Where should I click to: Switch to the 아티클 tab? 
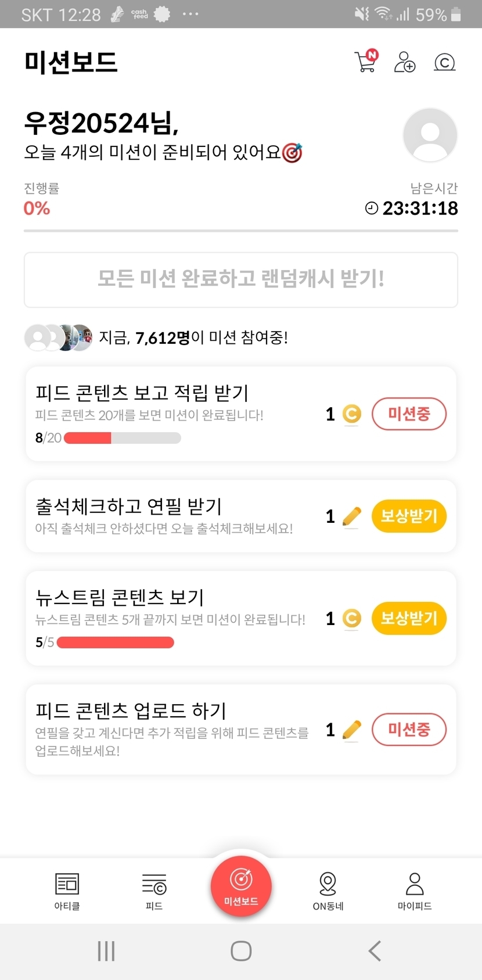[67, 891]
